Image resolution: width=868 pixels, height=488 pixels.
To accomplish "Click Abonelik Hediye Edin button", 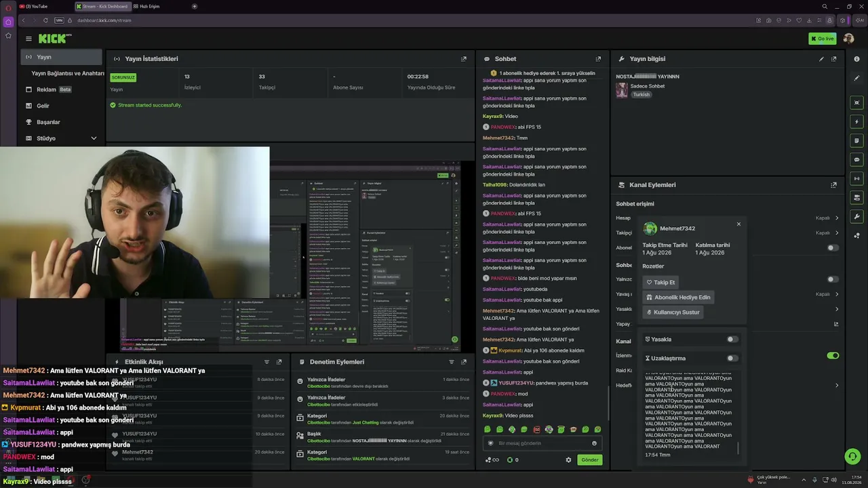I will (x=679, y=297).
